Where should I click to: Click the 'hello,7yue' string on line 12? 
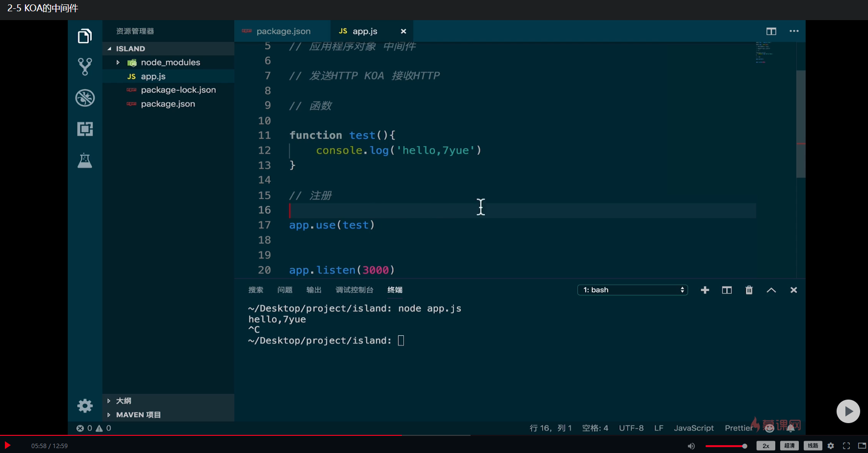tap(436, 151)
